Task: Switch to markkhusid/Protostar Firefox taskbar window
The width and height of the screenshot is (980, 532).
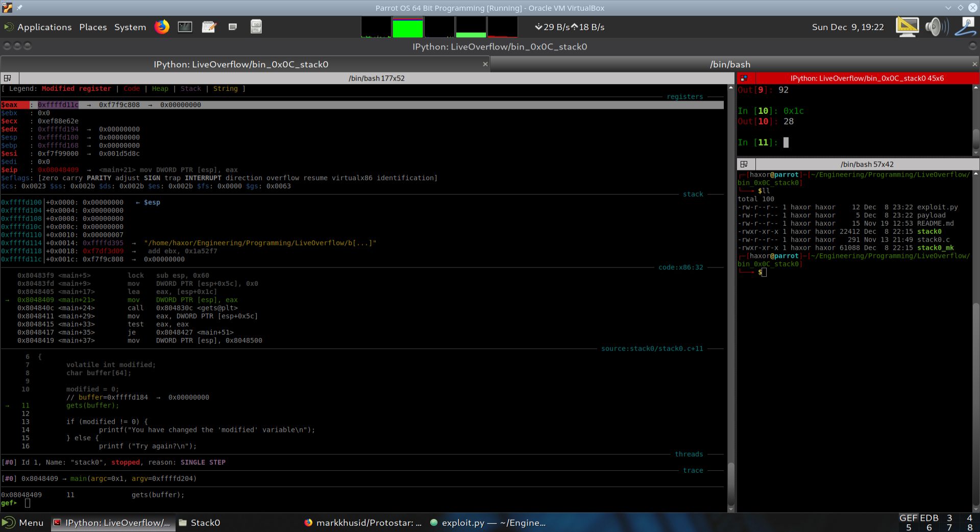Action: pyautogui.click(x=363, y=522)
